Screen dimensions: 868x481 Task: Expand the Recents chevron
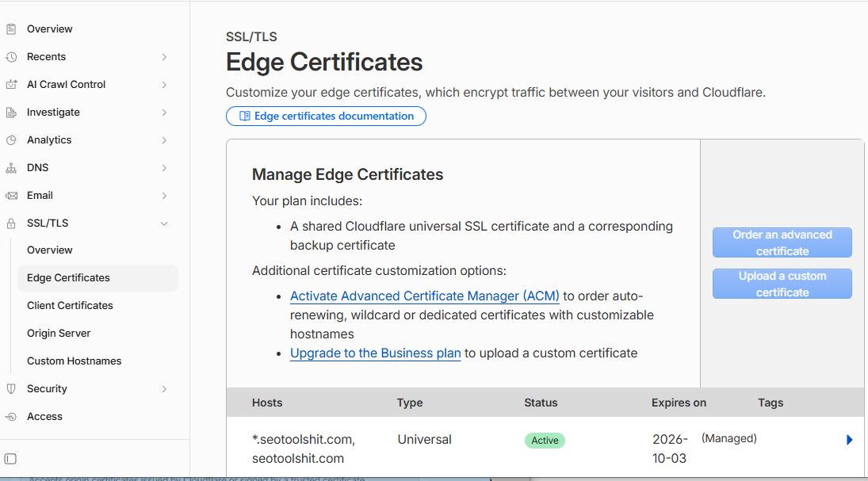click(x=164, y=57)
